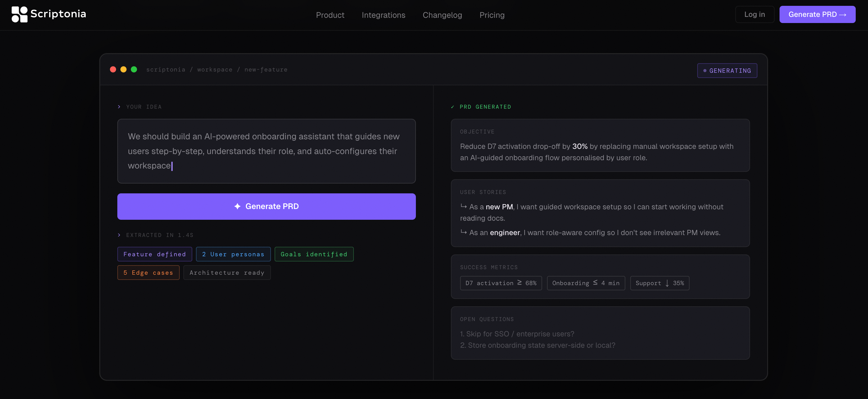The width and height of the screenshot is (868, 399).
Task: Open the Product menu
Action: (x=330, y=15)
